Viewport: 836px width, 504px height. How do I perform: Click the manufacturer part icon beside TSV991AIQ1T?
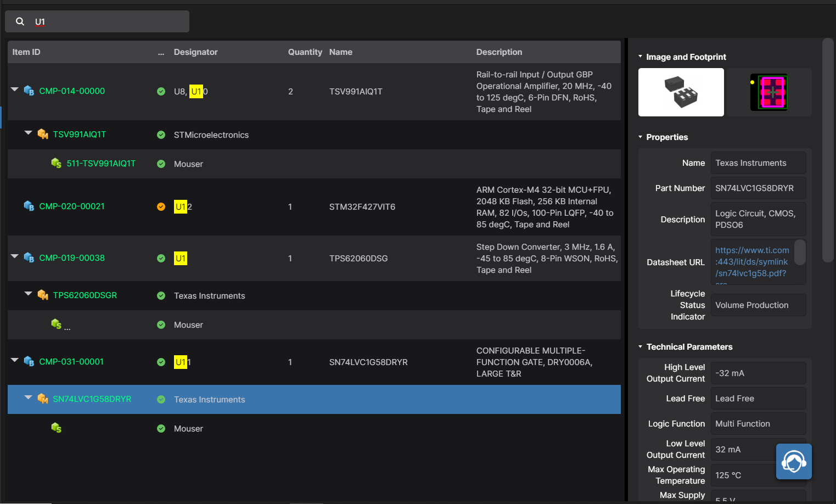43,134
